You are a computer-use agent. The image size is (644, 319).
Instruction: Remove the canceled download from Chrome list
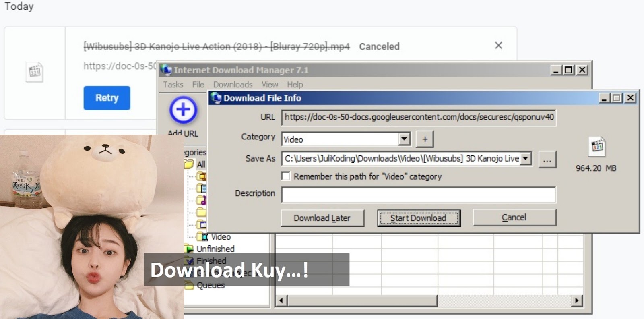pyautogui.click(x=498, y=46)
